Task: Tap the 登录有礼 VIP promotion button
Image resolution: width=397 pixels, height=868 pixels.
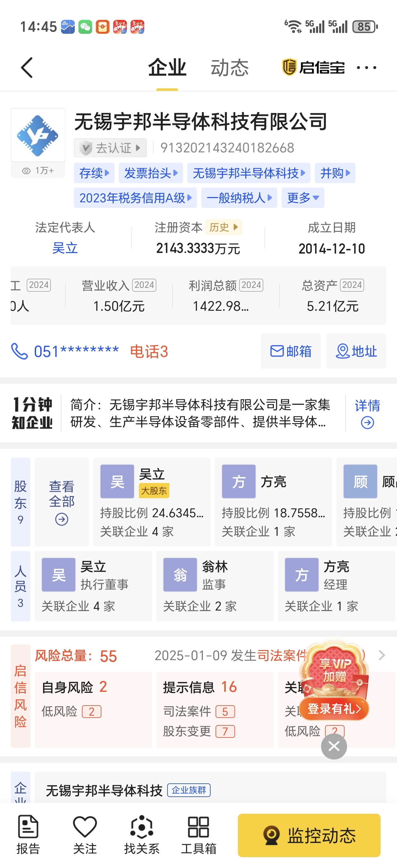Action: click(x=334, y=709)
